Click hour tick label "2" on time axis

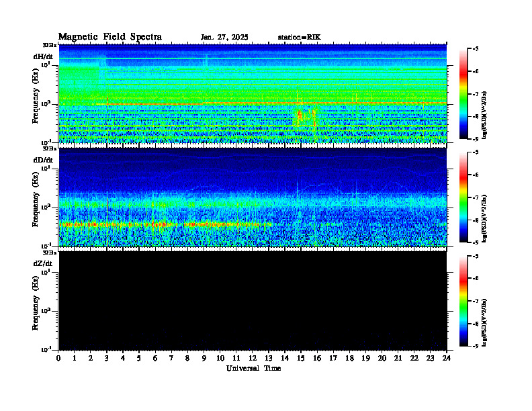tap(91, 359)
